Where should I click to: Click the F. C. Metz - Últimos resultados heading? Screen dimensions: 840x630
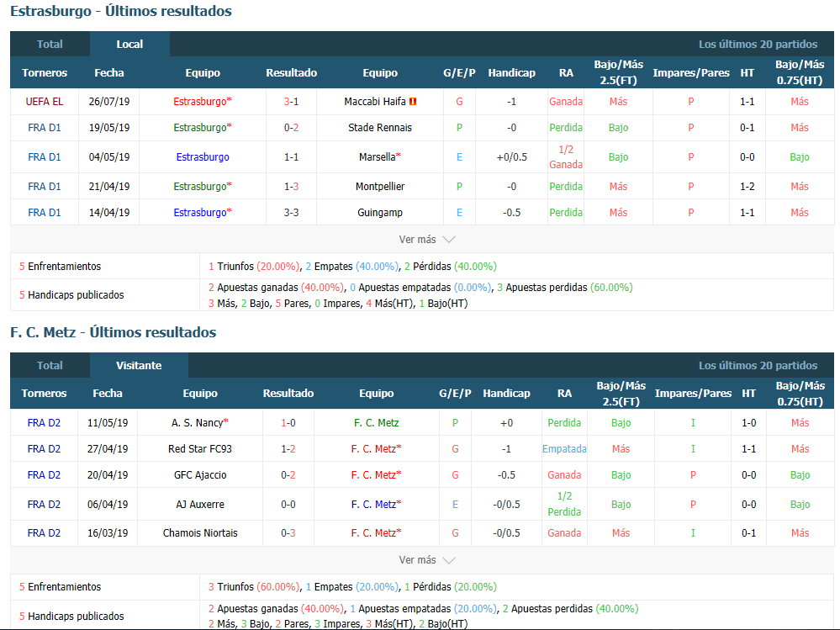pyautogui.click(x=113, y=332)
